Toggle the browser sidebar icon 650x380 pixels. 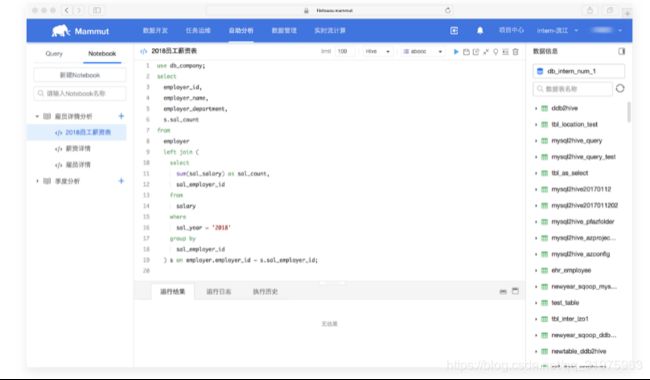coord(97,10)
